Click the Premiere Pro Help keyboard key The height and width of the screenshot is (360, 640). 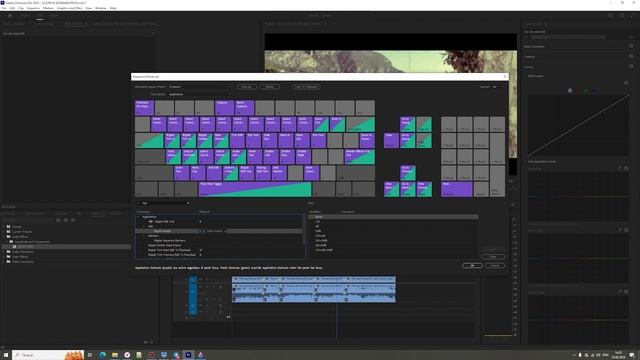pyautogui.click(x=144, y=108)
